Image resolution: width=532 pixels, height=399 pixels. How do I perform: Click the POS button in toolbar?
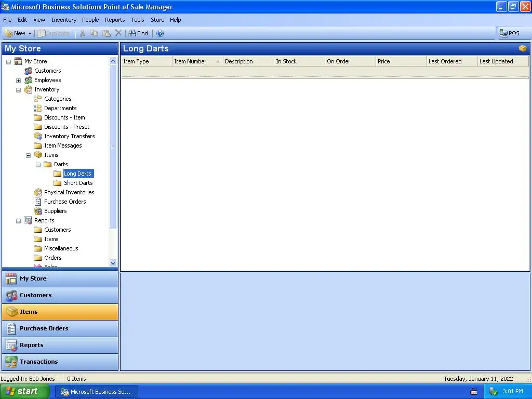click(509, 33)
